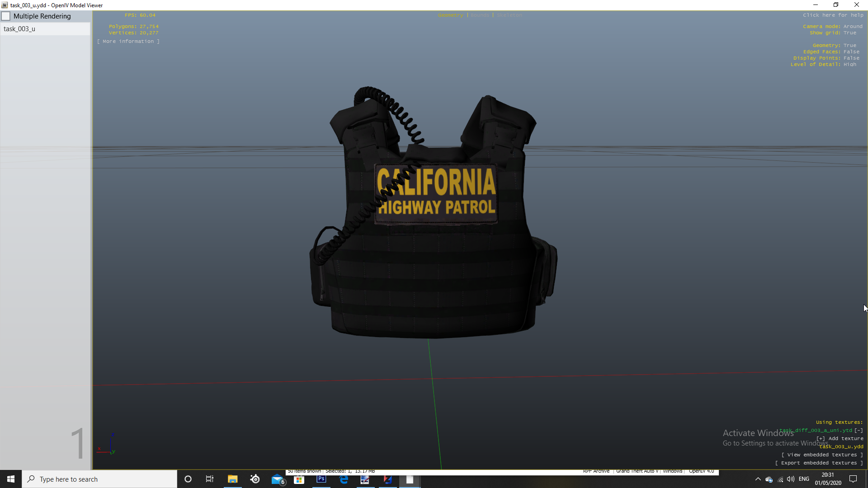
Task: Open View embedded textures
Action: point(822,455)
